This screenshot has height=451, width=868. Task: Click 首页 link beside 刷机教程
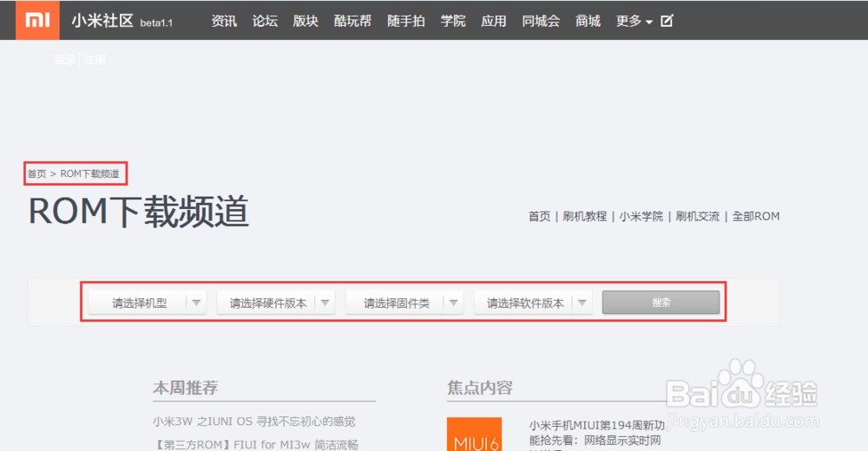tap(539, 216)
